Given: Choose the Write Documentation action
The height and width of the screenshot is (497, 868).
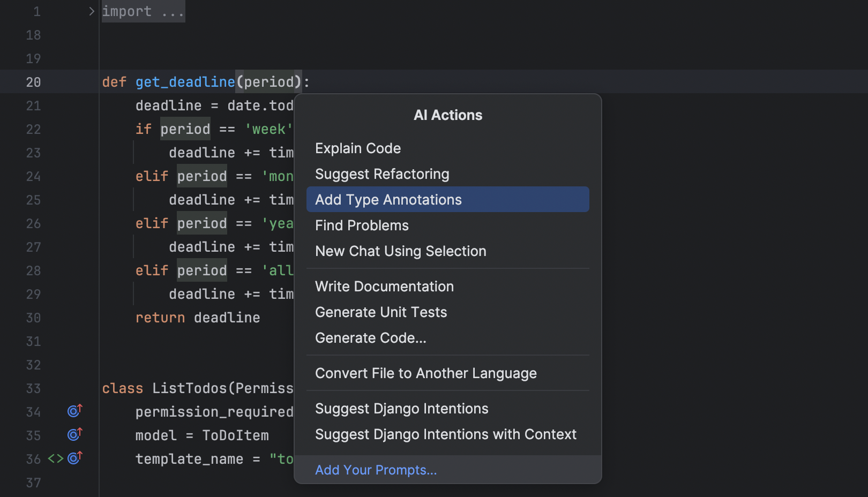Looking at the screenshot, I should point(384,287).
